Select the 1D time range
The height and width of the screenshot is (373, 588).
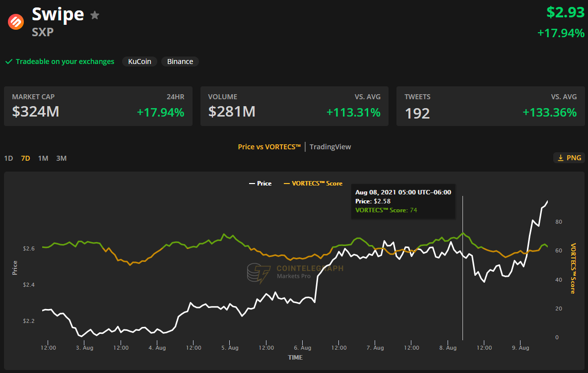coord(8,158)
